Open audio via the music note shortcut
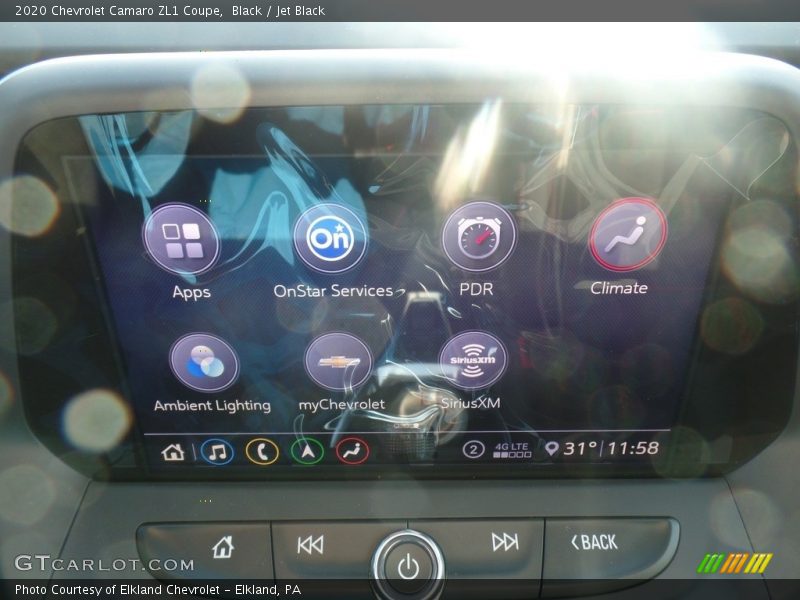The width and height of the screenshot is (800, 600). click(x=217, y=452)
